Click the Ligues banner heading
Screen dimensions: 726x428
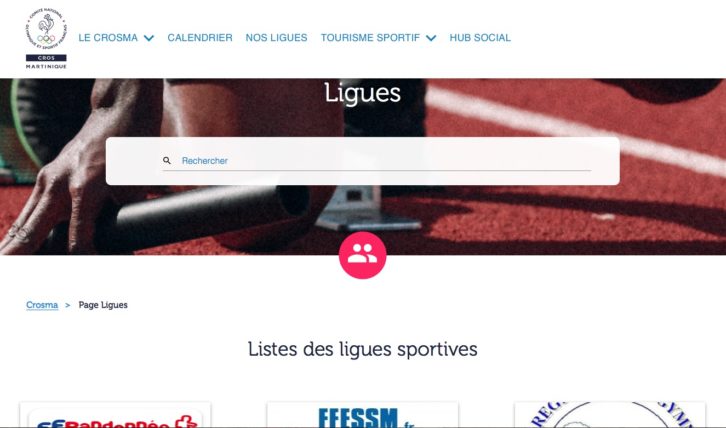363,93
